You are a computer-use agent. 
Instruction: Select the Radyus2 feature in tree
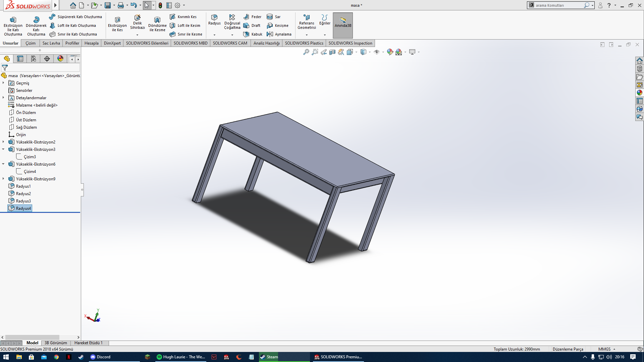[x=23, y=194]
